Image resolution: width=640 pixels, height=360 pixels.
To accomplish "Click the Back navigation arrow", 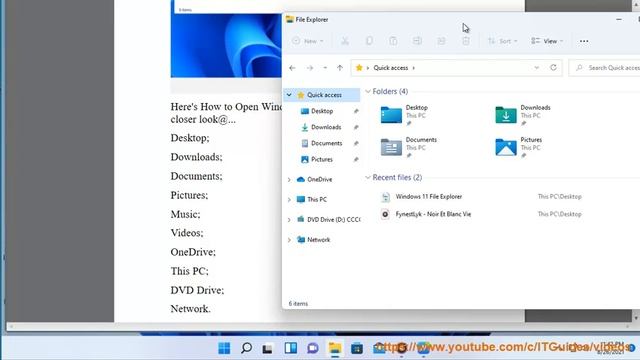I will pyautogui.click(x=292, y=68).
